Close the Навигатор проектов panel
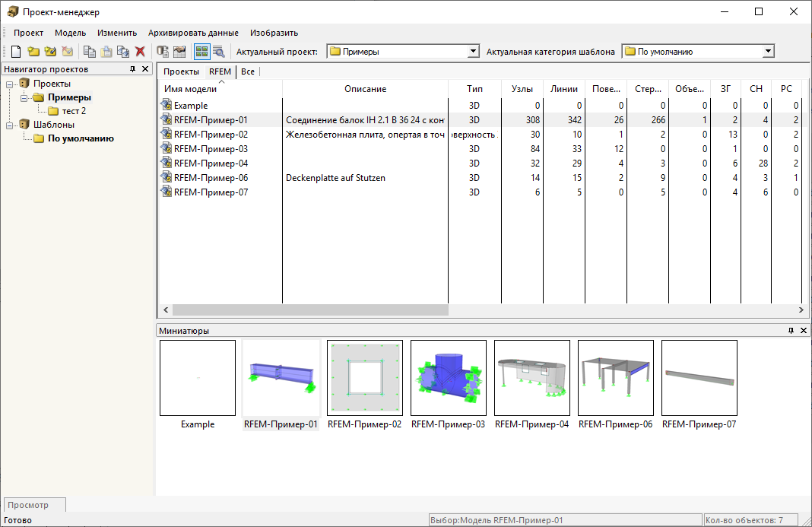The width and height of the screenshot is (812, 527). (145, 69)
